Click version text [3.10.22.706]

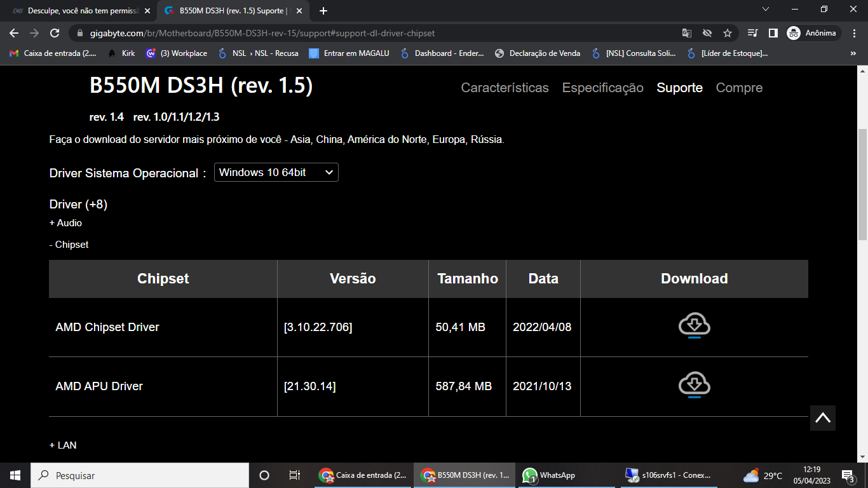tap(318, 327)
